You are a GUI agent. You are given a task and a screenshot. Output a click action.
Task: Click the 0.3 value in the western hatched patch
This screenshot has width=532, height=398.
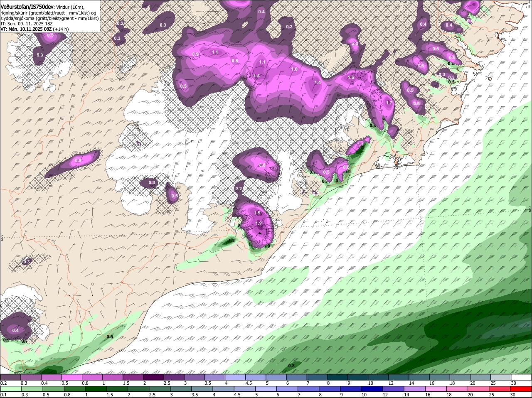[27, 261]
